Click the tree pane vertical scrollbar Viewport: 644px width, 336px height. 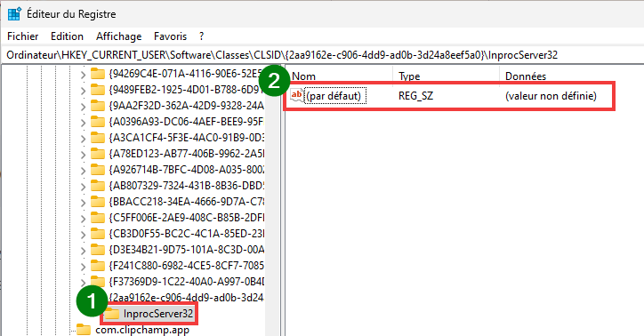pyautogui.click(x=272, y=200)
